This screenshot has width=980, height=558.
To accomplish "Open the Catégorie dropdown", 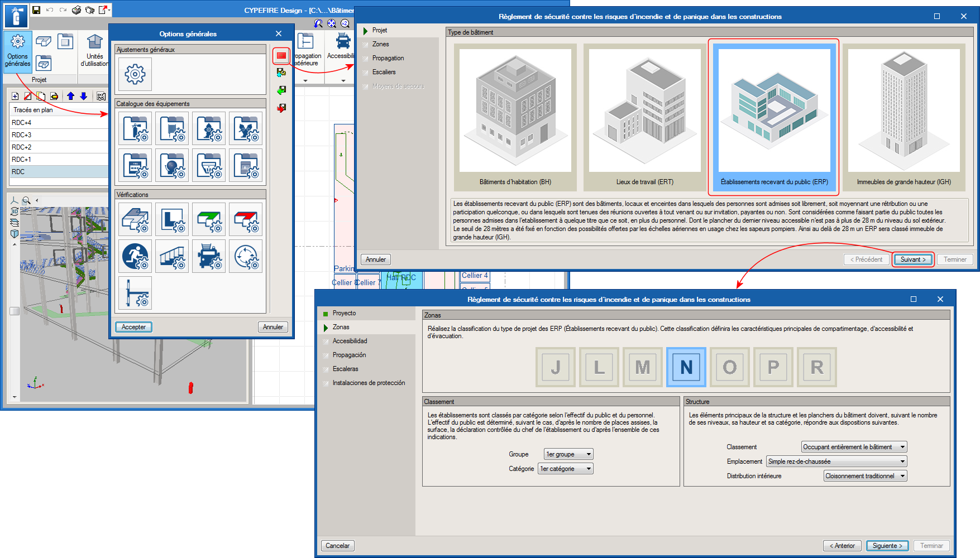I will 566,469.
